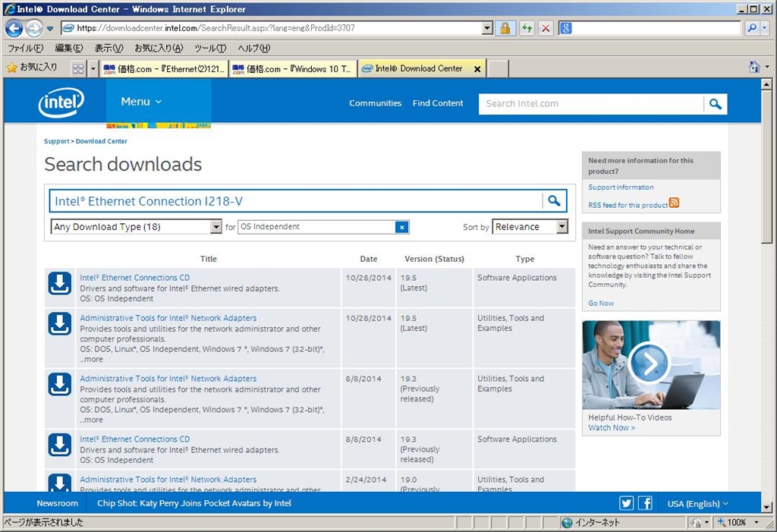Open the Any Download Type (18) dropdown
Viewport: 777px width, 532px height.
coord(136,227)
